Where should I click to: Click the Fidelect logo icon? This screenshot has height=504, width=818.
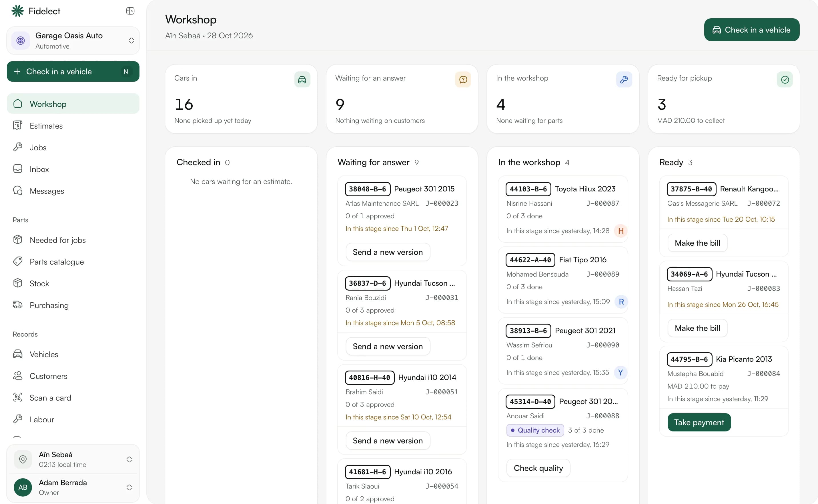(x=18, y=11)
